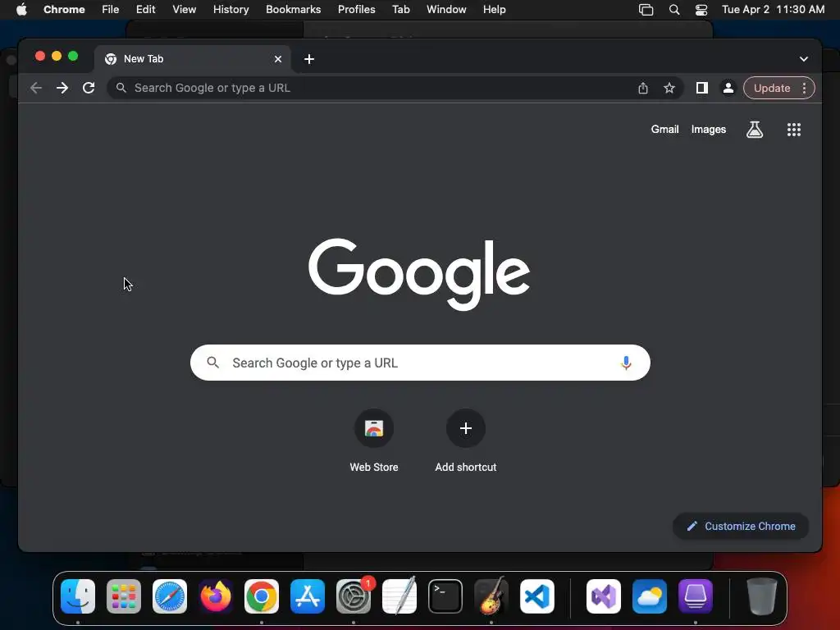Click the screen mirroring menu bar icon
Viewport: 840px width, 630px height.
(x=646, y=10)
